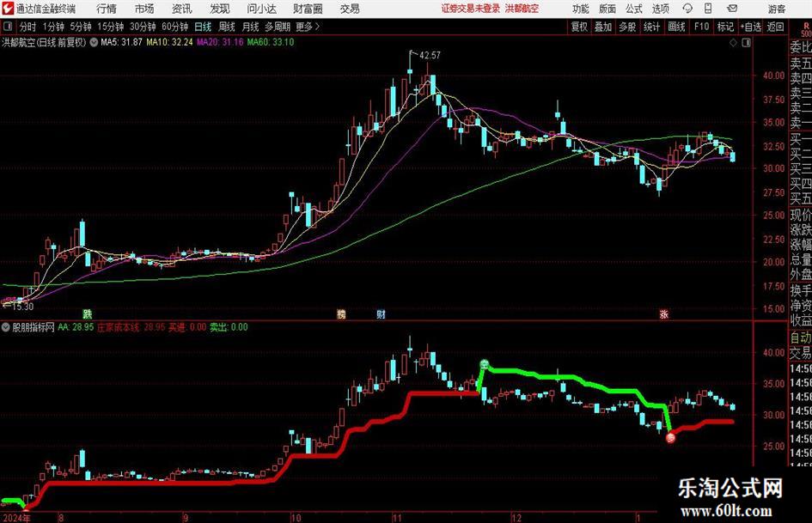
Task: Click the 证券交易未登录 login status text
Action: click(x=471, y=9)
